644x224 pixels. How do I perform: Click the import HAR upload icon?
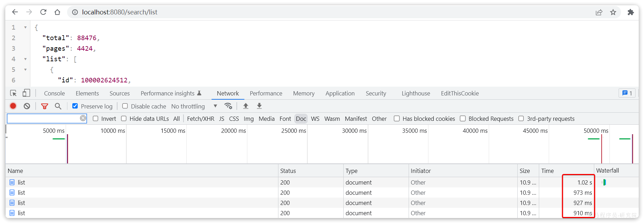(x=246, y=106)
